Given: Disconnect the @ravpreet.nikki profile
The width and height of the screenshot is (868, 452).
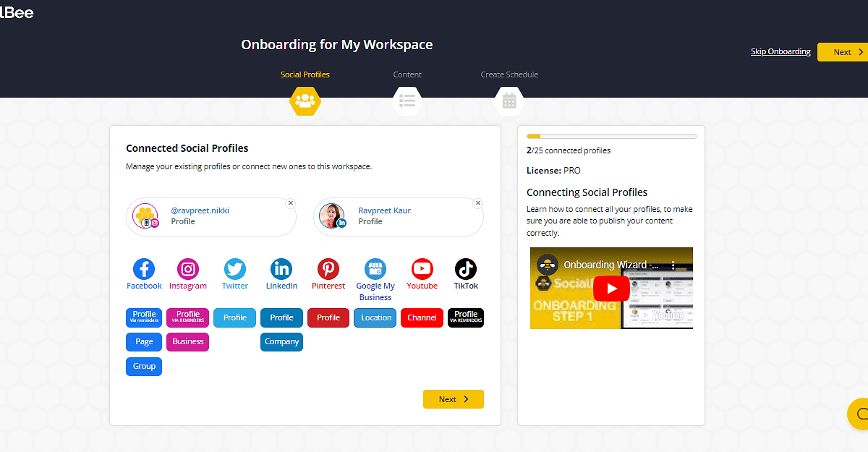Looking at the screenshot, I should coord(291,202).
